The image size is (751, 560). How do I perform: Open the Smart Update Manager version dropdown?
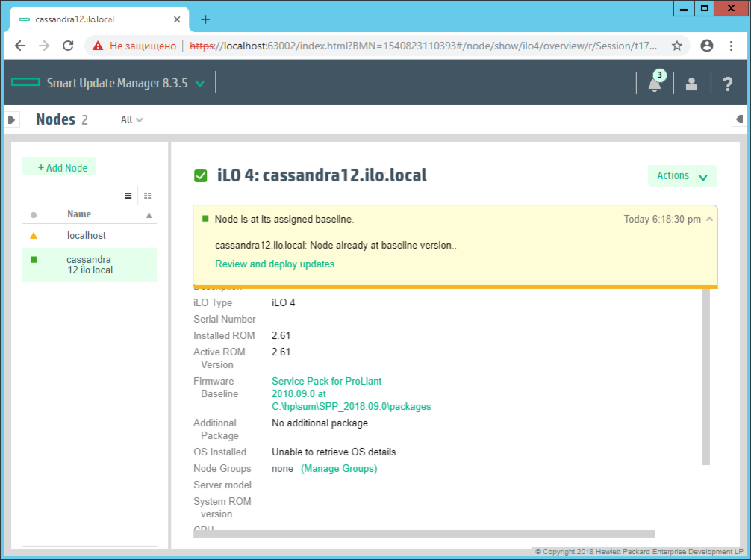(x=199, y=84)
